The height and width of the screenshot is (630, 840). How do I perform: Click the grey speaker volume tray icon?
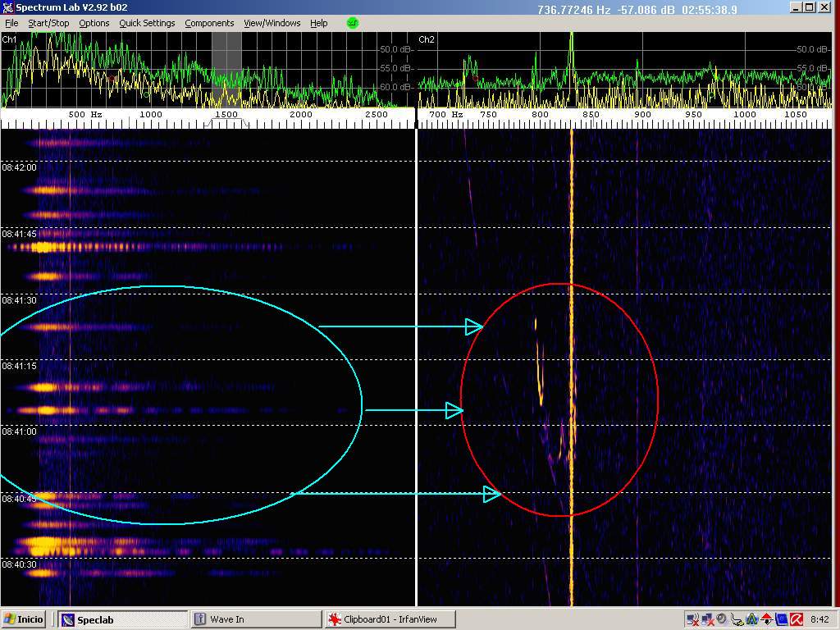tap(721, 619)
